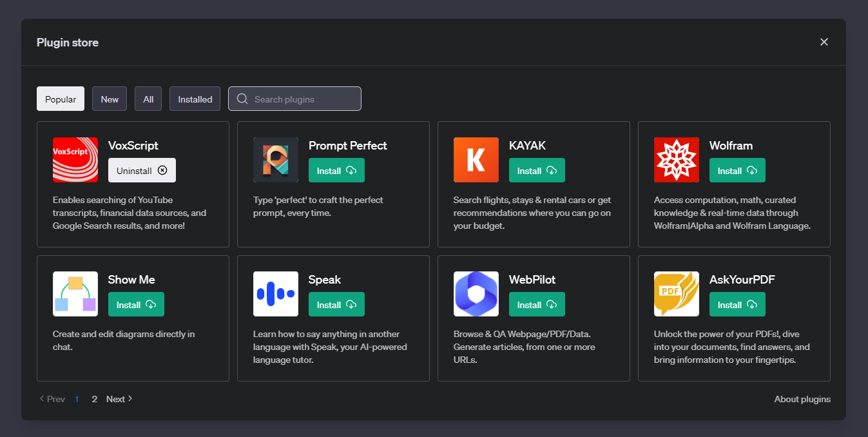This screenshot has height=437, width=868.
Task: Install the Speak plugin
Action: point(336,304)
